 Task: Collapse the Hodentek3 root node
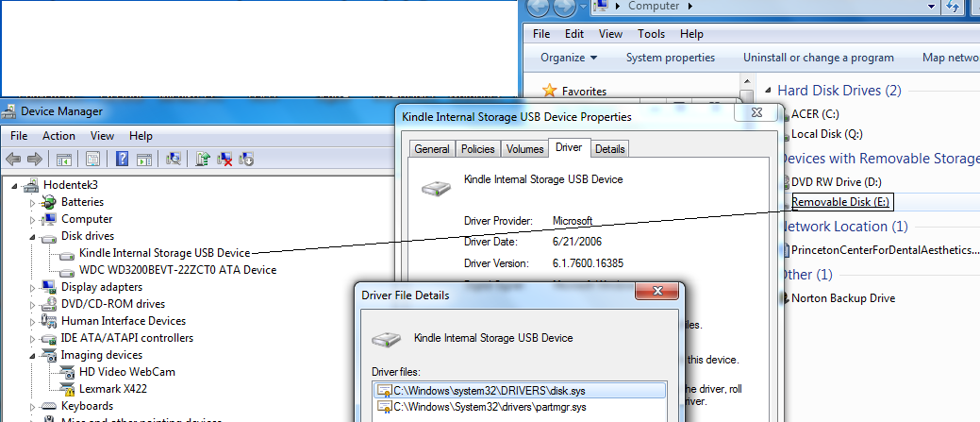(x=14, y=186)
